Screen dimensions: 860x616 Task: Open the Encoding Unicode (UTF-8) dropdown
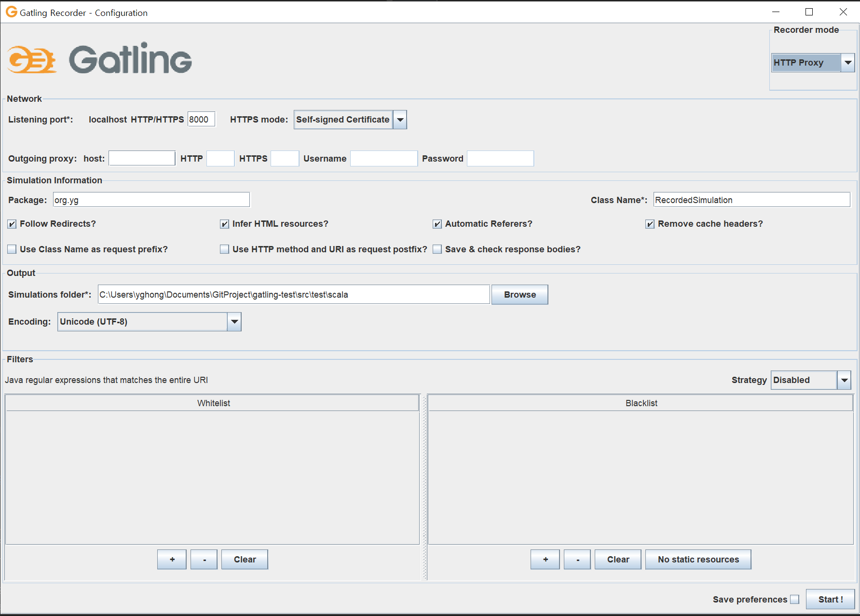(150, 322)
